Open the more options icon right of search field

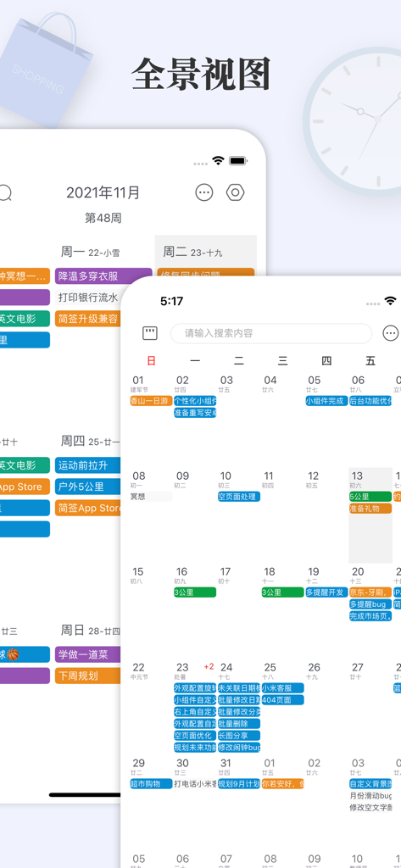391,333
